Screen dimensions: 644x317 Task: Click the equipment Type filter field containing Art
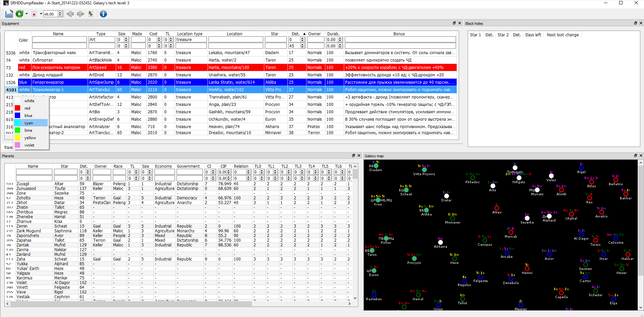102,40
